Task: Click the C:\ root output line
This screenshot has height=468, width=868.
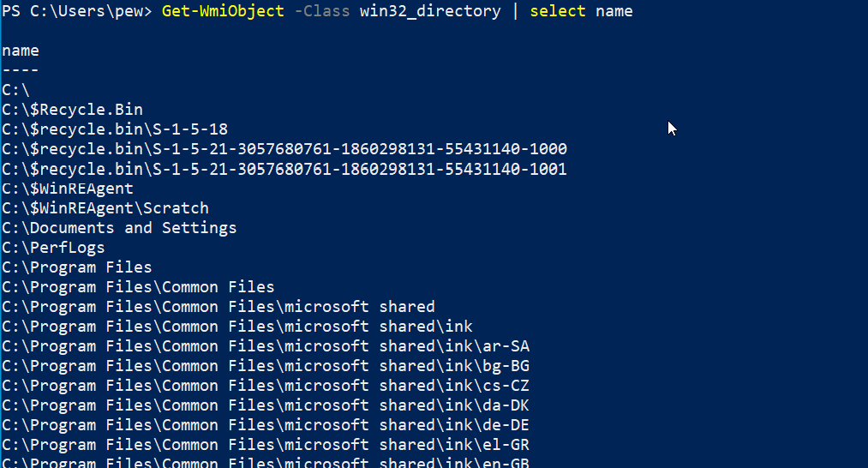Action: click(15, 90)
